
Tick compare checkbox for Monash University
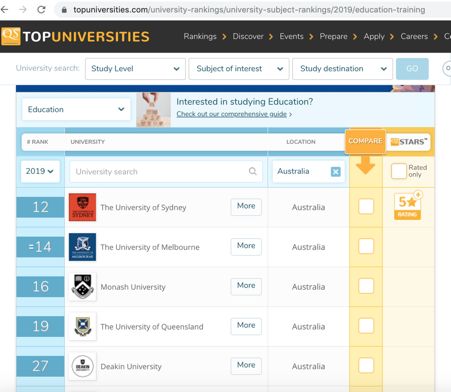click(x=366, y=286)
